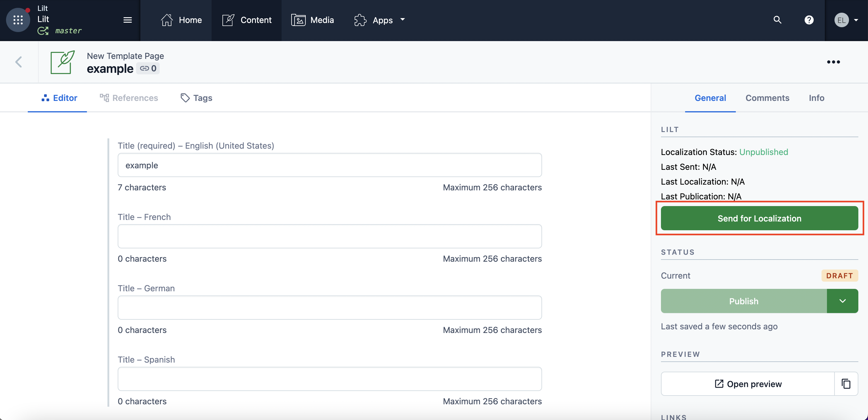Click the Send for Localization button

[x=759, y=218]
